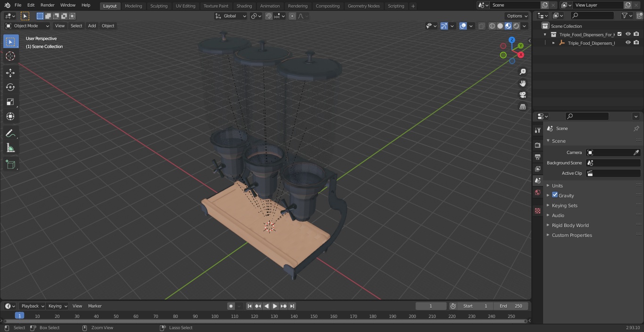Switch to the Geometry Nodes workspace tab
This screenshot has width=644, height=332.
[363, 6]
